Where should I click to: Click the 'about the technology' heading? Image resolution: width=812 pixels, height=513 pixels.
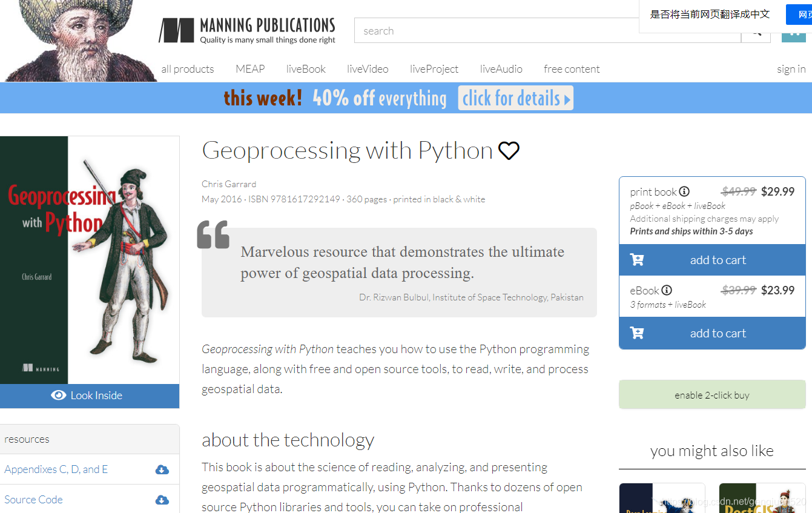[288, 440]
